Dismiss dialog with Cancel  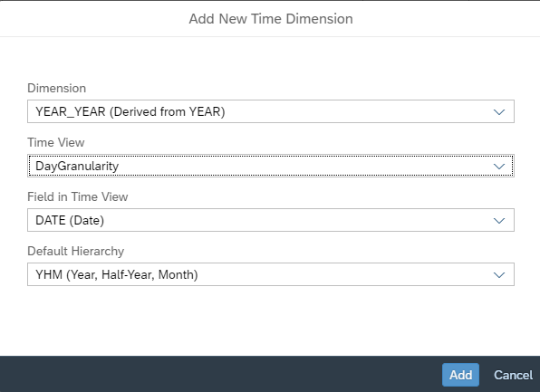point(513,375)
